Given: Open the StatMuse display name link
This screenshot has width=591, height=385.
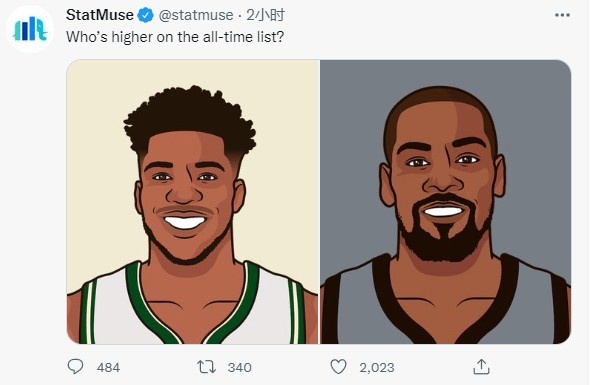Looking at the screenshot, I should point(100,15).
